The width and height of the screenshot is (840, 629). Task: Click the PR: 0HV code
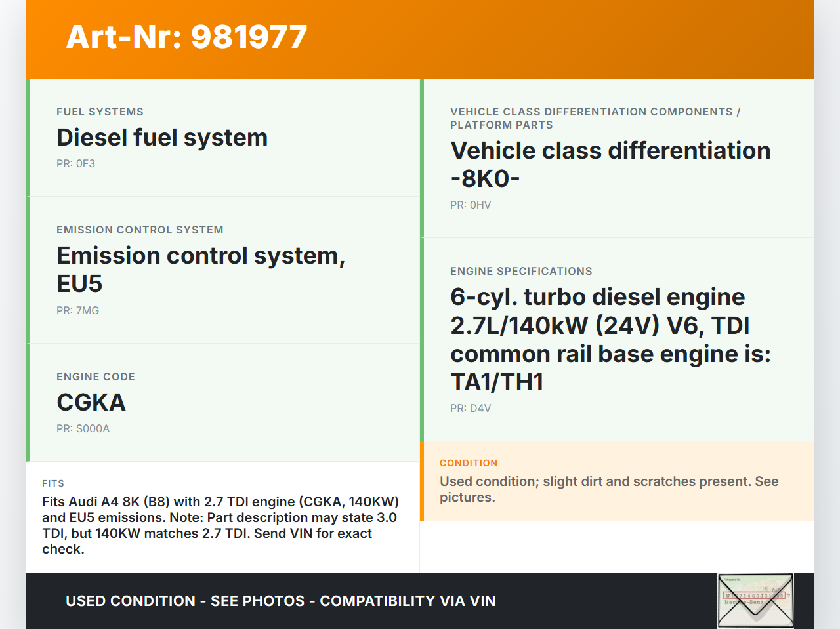point(470,205)
